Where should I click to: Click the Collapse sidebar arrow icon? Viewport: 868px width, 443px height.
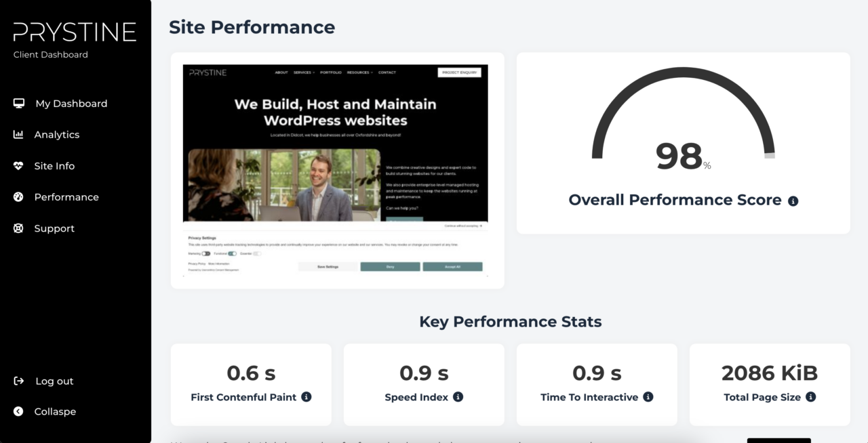18,411
